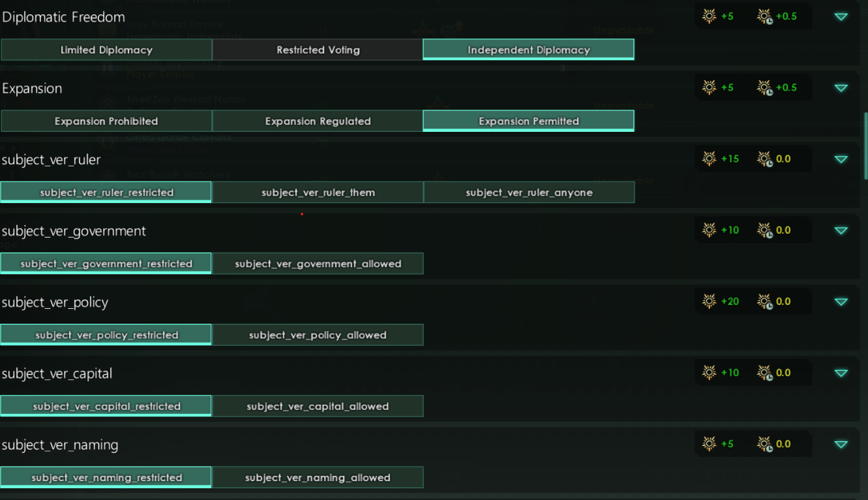Click the +15 loyalty value for subject_ver_ruler
Image resolution: width=868 pixels, height=500 pixels.
coord(730,159)
